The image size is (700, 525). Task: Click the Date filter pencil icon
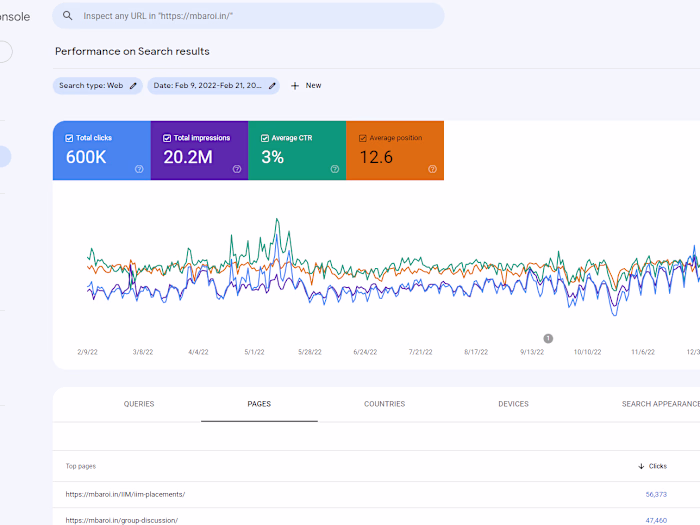coord(271,86)
